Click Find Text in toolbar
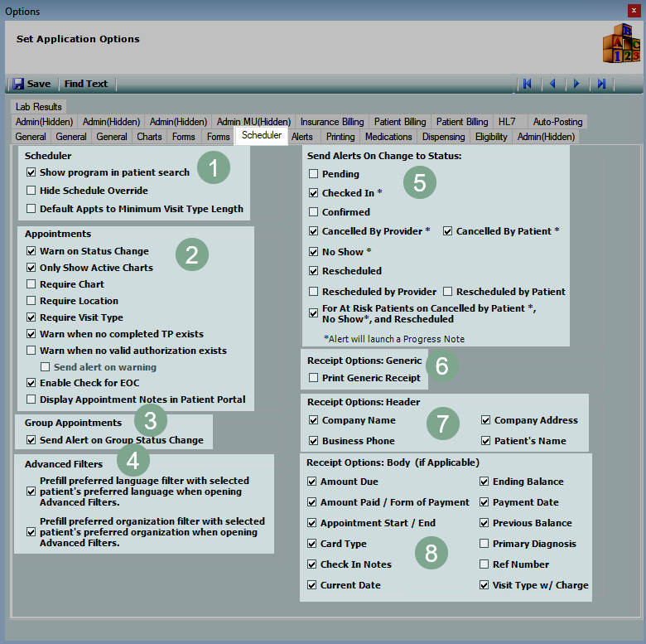646x644 pixels. [86, 84]
